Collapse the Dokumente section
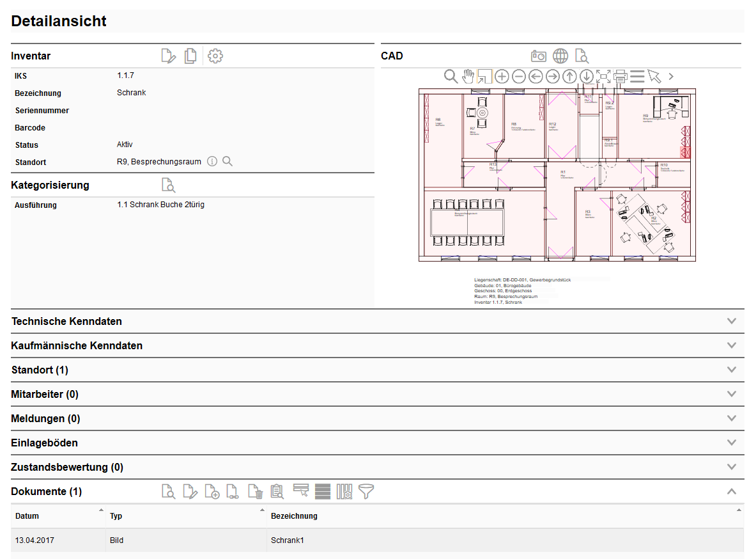 tap(731, 491)
